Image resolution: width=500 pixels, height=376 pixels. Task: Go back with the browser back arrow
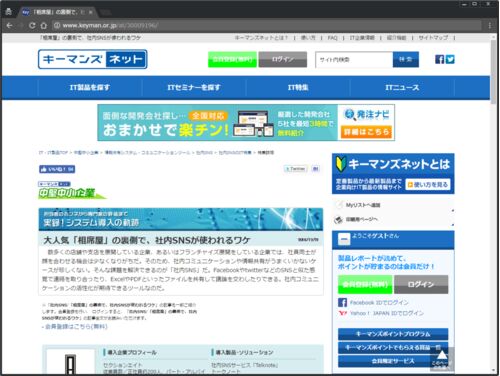pyautogui.click(x=9, y=25)
